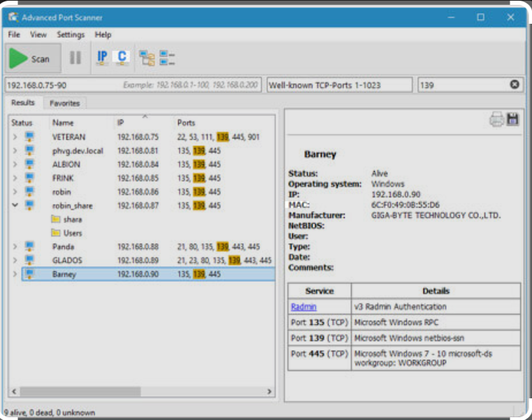Save the host details with floppy icon
Screen dimensions: 532x420
coord(512,119)
